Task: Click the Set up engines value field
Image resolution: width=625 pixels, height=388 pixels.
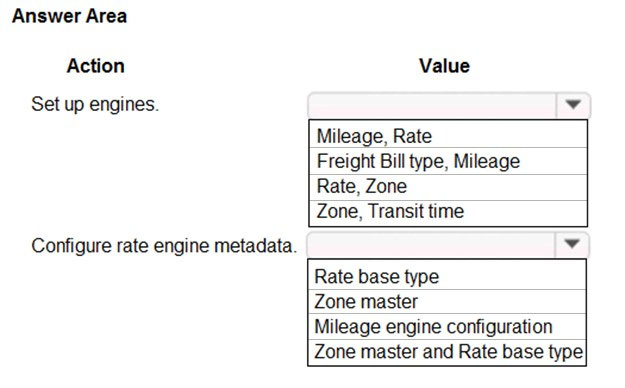Action: point(432,105)
